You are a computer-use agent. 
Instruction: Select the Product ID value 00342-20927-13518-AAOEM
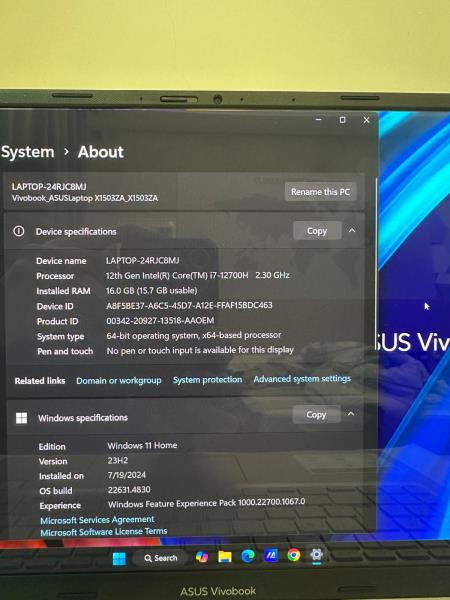point(160,321)
